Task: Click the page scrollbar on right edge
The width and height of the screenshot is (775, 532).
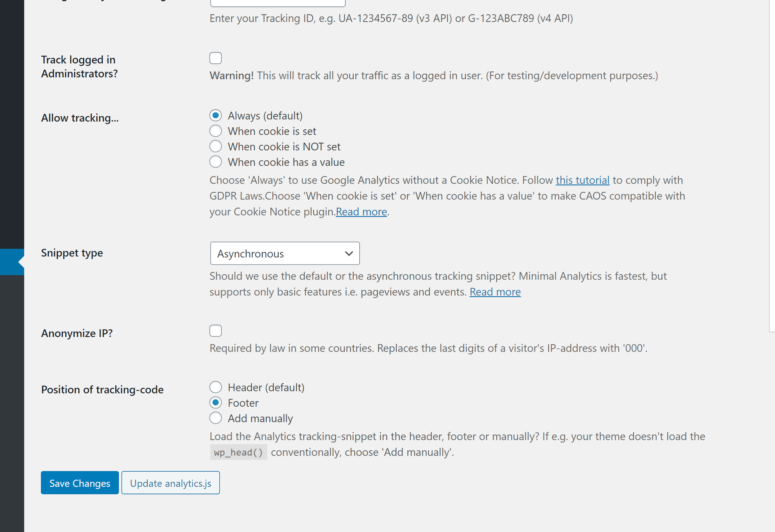Action: click(772, 167)
